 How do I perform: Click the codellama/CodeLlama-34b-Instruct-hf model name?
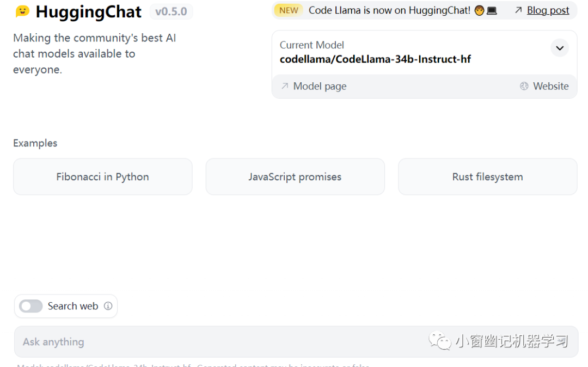[375, 59]
